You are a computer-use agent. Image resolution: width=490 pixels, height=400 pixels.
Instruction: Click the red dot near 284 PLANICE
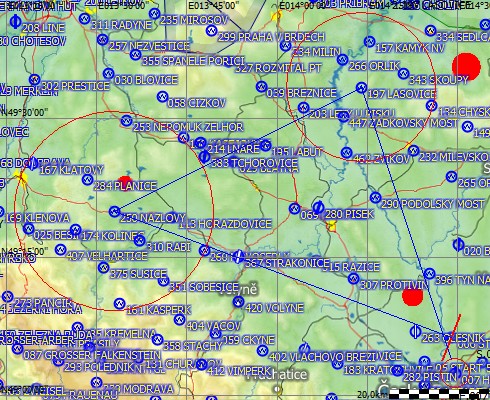tap(125, 182)
